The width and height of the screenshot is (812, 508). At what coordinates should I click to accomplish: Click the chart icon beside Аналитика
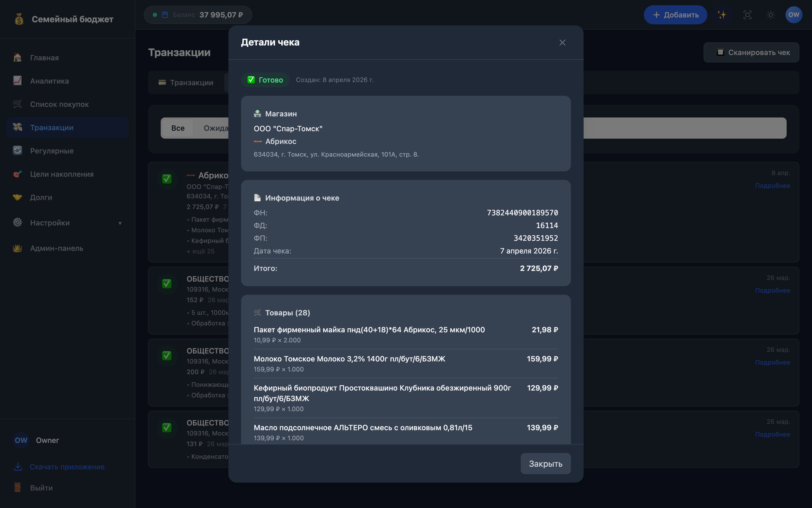point(17,81)
